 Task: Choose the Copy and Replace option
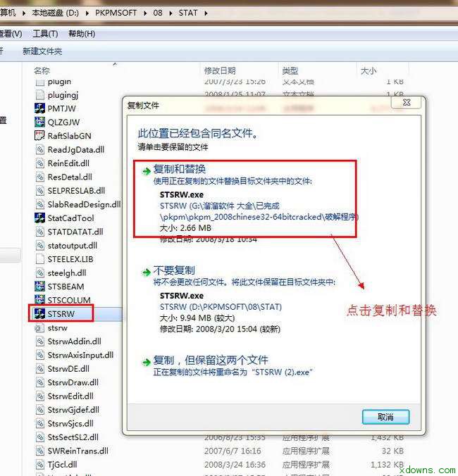click(180, 169)
